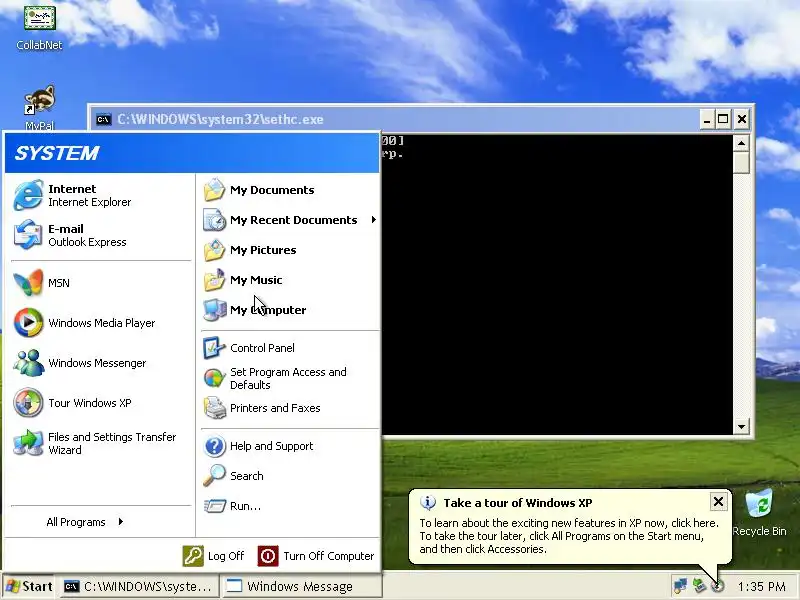Switch to the C:\WINDOWS\syste... taskbar button

[x=139, y=586]
